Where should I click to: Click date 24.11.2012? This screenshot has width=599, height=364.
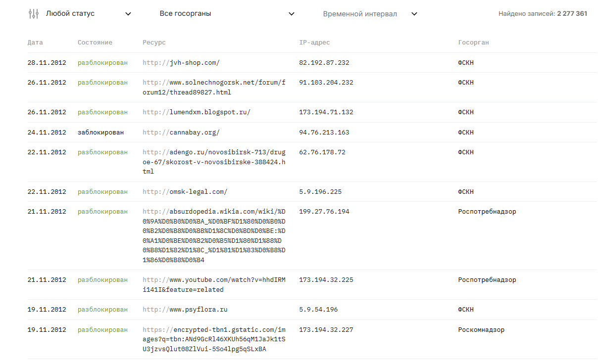[47, 133]
